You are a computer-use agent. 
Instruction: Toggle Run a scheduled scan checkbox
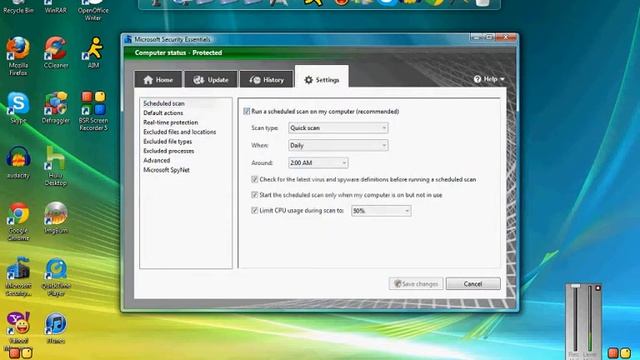pos(247,111)
